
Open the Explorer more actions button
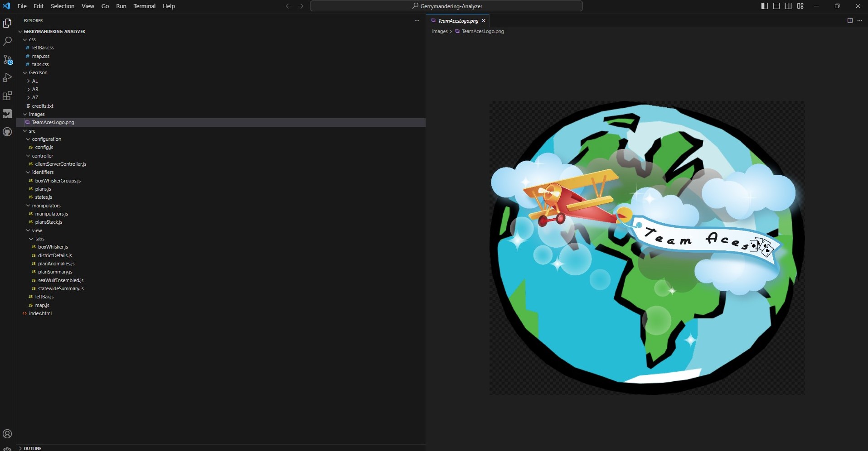pos(417,20)
